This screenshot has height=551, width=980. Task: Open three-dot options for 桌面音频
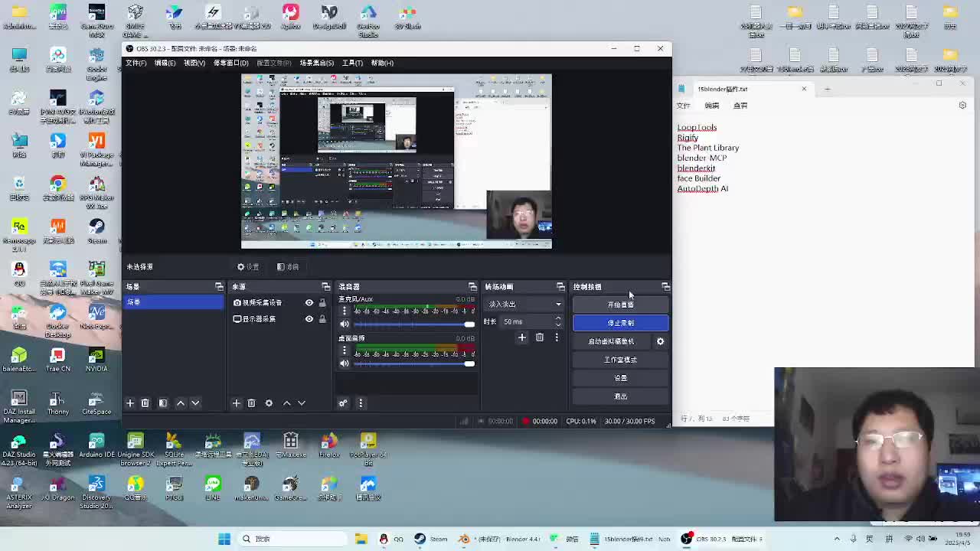345,351
